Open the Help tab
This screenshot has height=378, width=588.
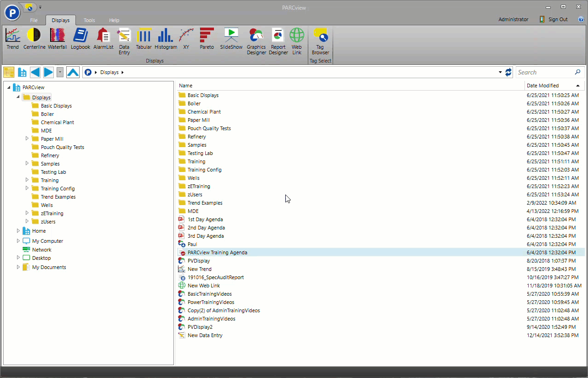tap(114, 20)
